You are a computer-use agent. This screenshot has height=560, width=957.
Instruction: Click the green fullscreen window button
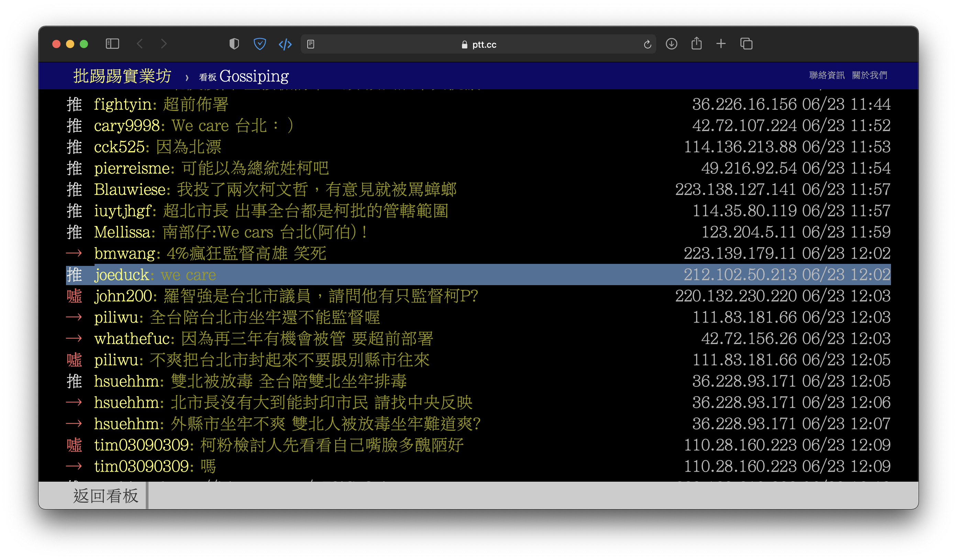click(x=84, y=44)
